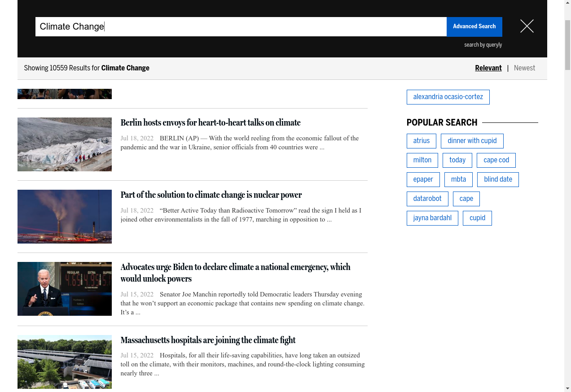Click the Advanced Search button

[474, 26]
